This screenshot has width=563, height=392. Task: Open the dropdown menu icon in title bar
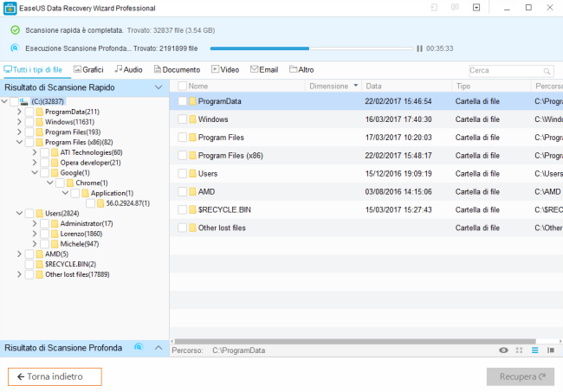(476, 8)
